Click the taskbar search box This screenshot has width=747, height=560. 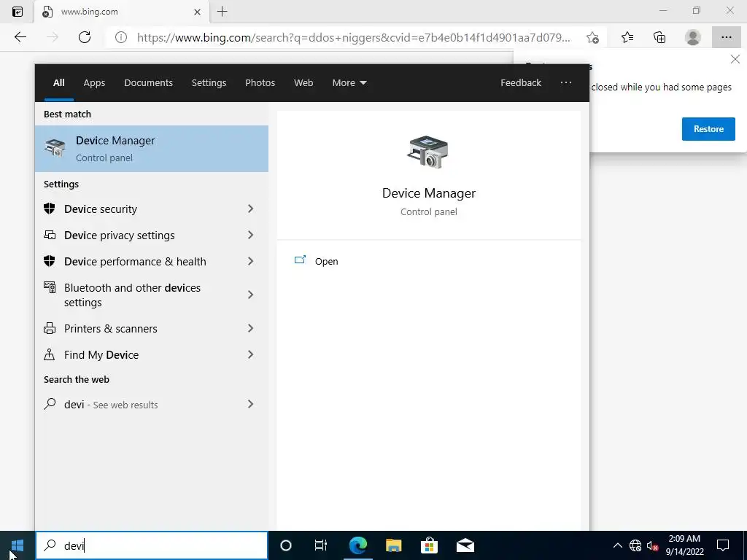tap(152, 545)
